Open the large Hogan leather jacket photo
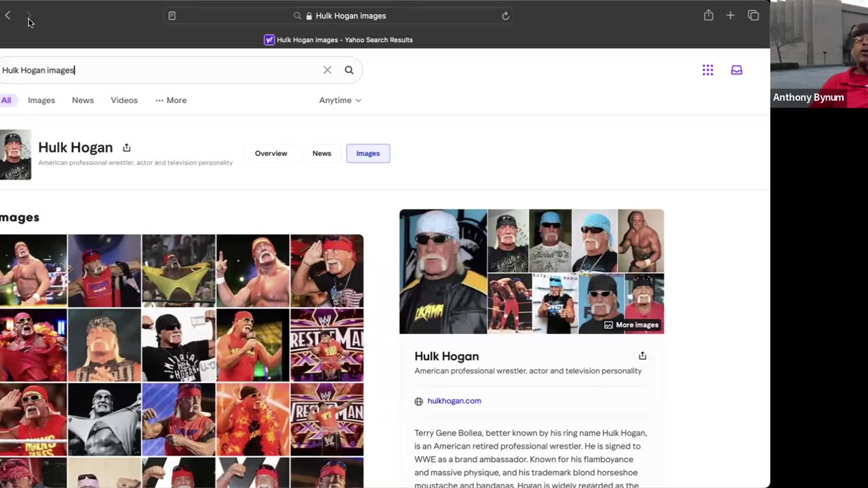The height and width of the screenshot is (488, 868). click(443, 272)
